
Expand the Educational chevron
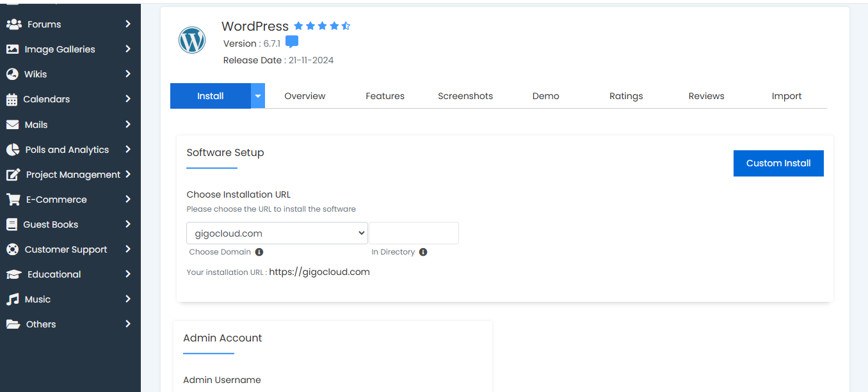coord(128,274)
